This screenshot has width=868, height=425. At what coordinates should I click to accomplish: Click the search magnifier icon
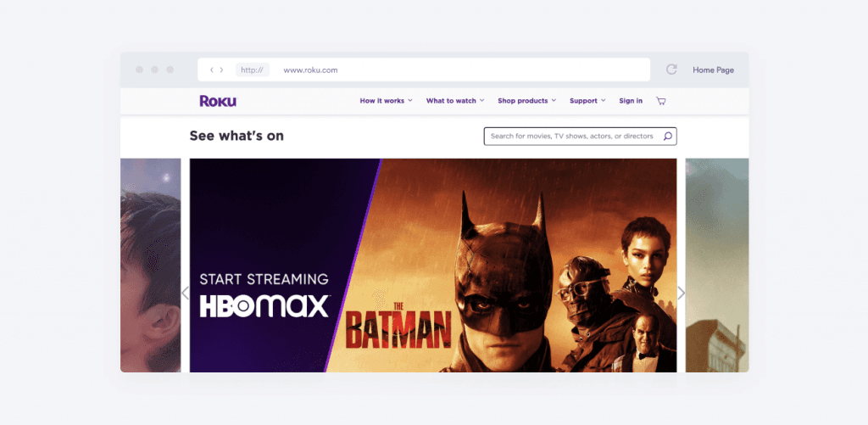click(668, 137)
